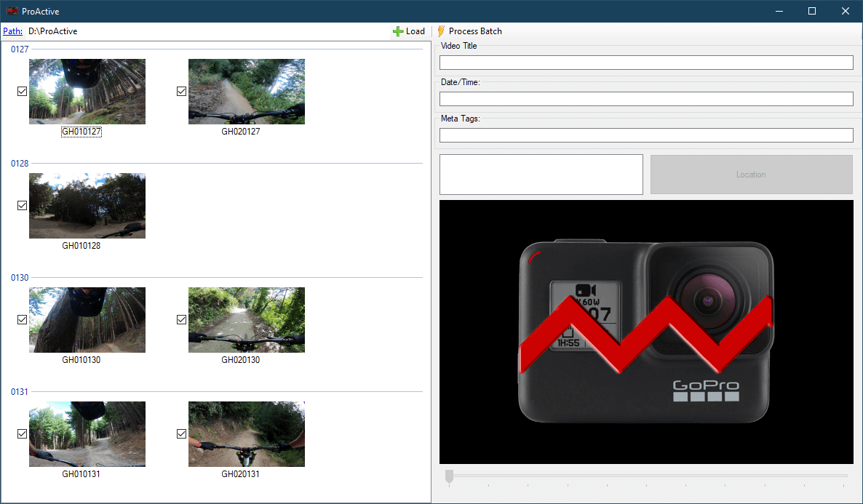Screen dimensions: 863x504
Task: Click the Location button
Action: coord(751,175)
